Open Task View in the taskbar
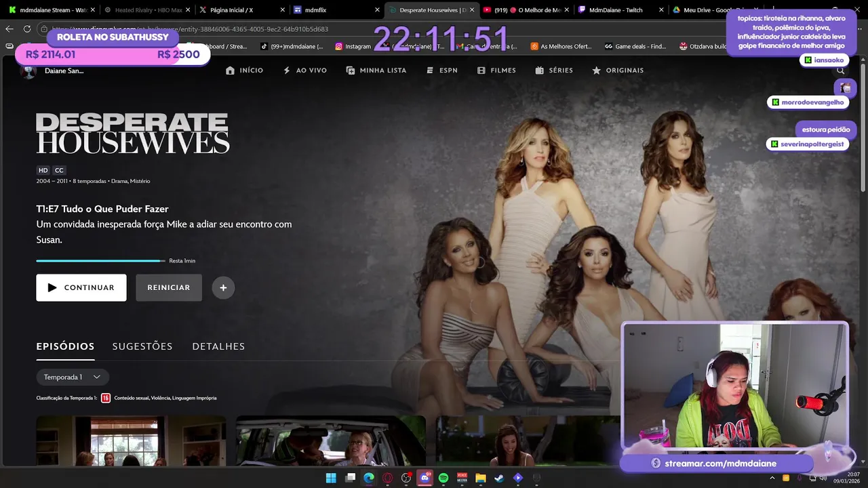The image size is (868, 488). [x=350, y=478]
